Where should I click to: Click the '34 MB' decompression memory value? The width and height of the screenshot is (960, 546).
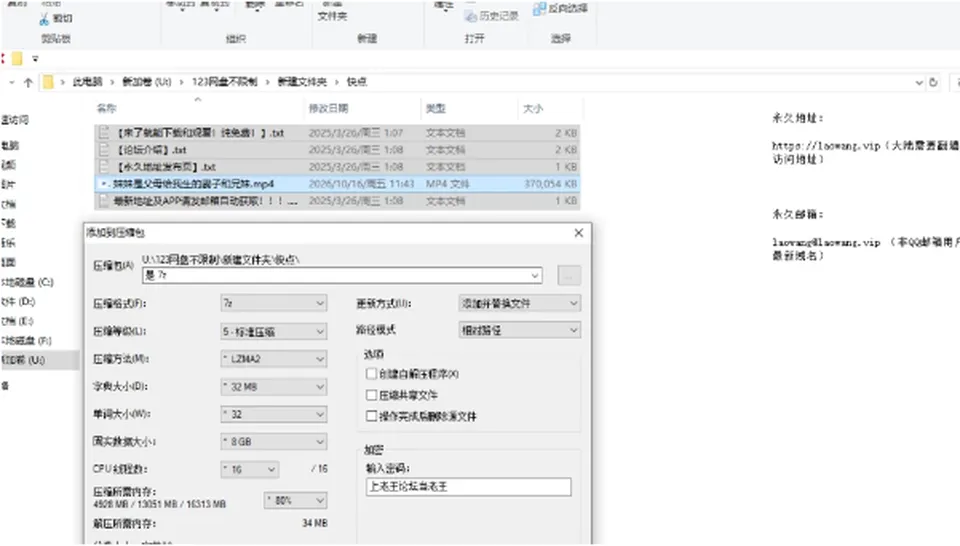pyautogui.click(x=315, y=523)
